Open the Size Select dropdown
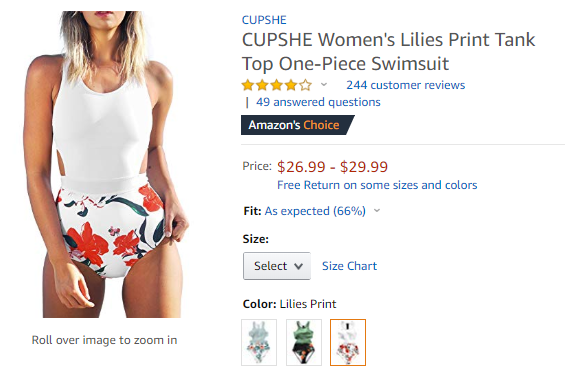The image size is (565, 372). point(277,266)
